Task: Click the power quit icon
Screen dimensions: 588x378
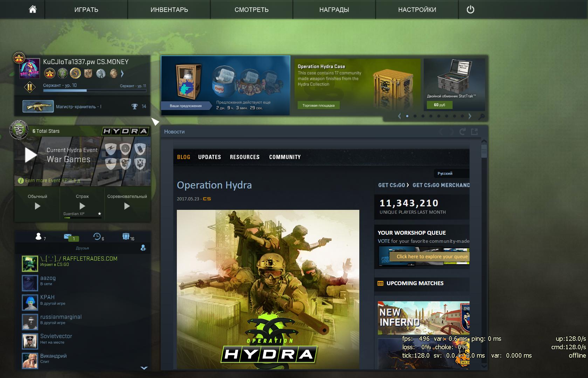Action: (x=470, y=9)
